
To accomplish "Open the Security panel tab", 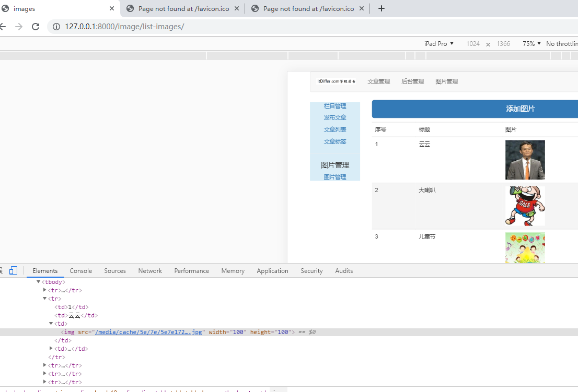I will click(311, 270).
